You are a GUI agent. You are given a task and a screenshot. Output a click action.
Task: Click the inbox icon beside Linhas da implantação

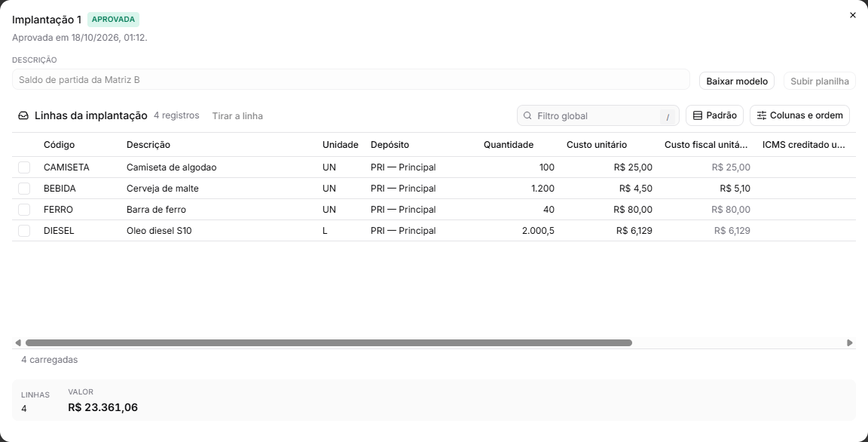(23, 115)
